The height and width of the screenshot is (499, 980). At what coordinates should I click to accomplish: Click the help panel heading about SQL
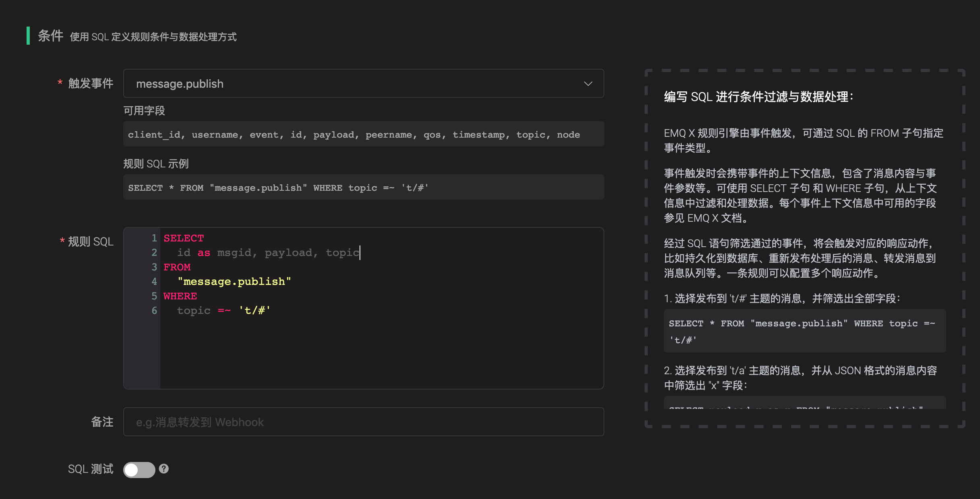point(758,97)
